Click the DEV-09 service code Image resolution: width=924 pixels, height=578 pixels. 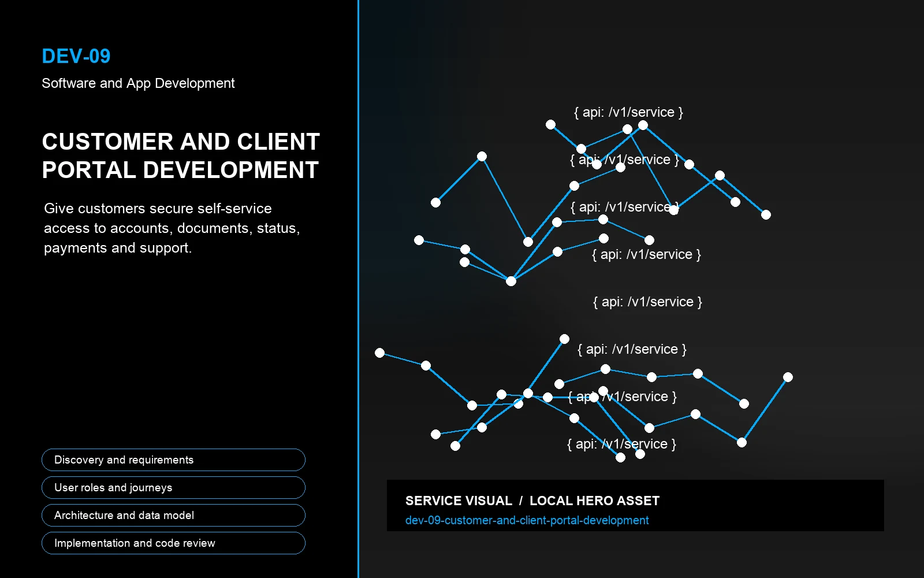pos(76,56)
